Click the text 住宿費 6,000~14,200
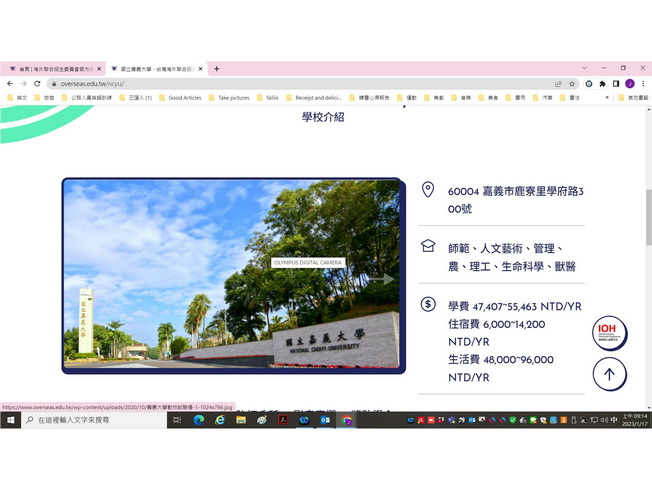 point(496,324)
